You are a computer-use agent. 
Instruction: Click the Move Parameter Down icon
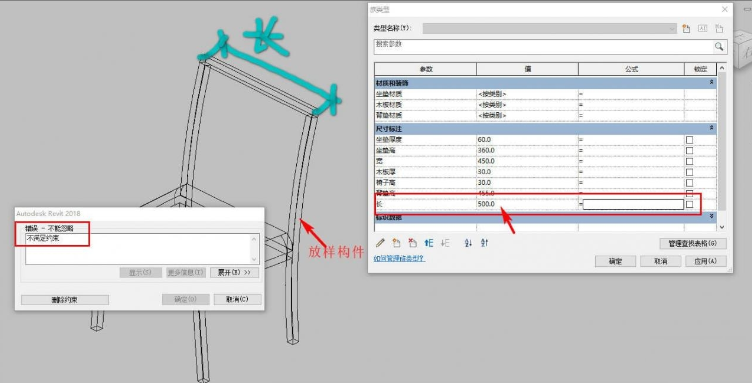tap(445, 243)
